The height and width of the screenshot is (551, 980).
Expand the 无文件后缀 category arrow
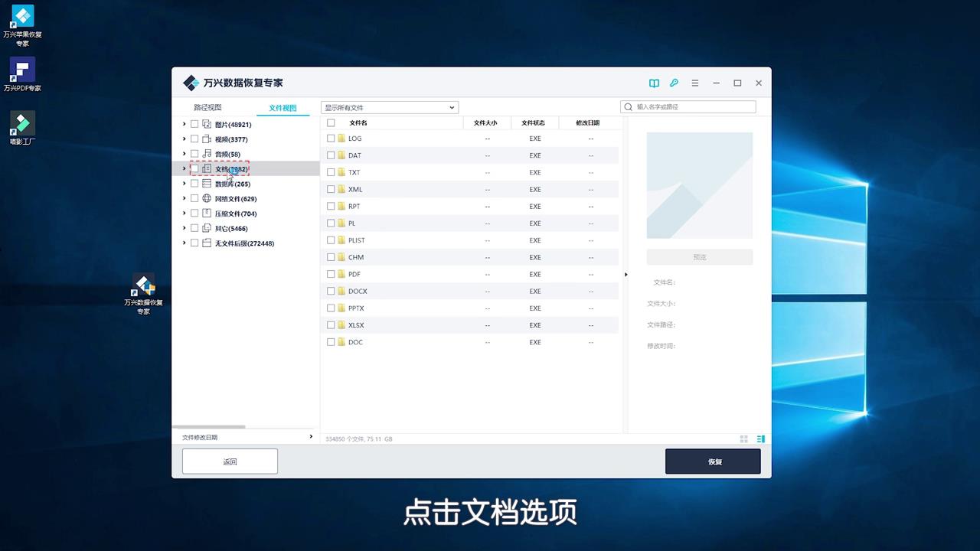pos(184,243)
